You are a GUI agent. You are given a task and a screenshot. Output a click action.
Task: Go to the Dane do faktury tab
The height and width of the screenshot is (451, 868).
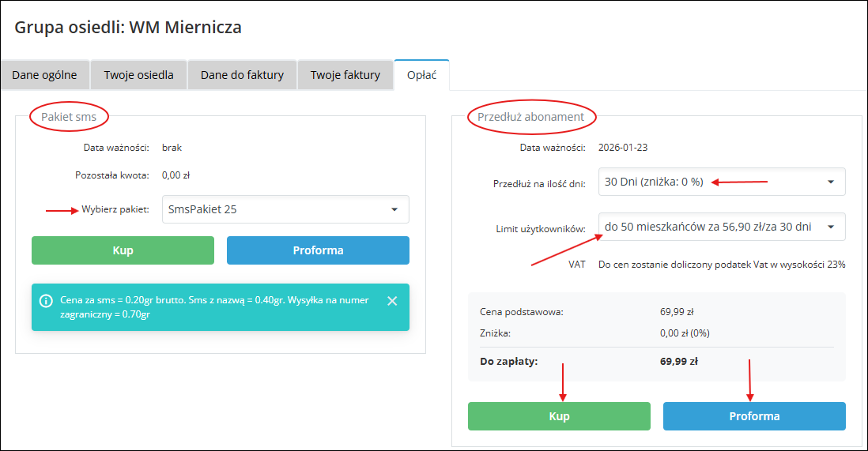[242, 75]
